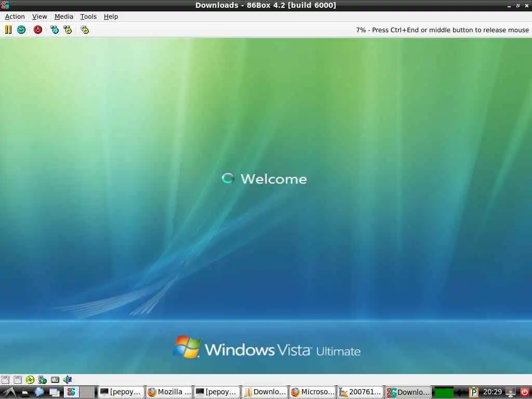Screen dimensions: 532x399
Task: Click the volume arrow icon in tray
Action: [461, 393]
